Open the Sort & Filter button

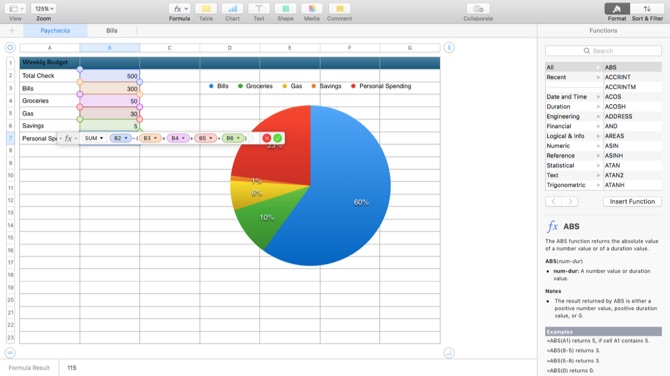[647, 9]
